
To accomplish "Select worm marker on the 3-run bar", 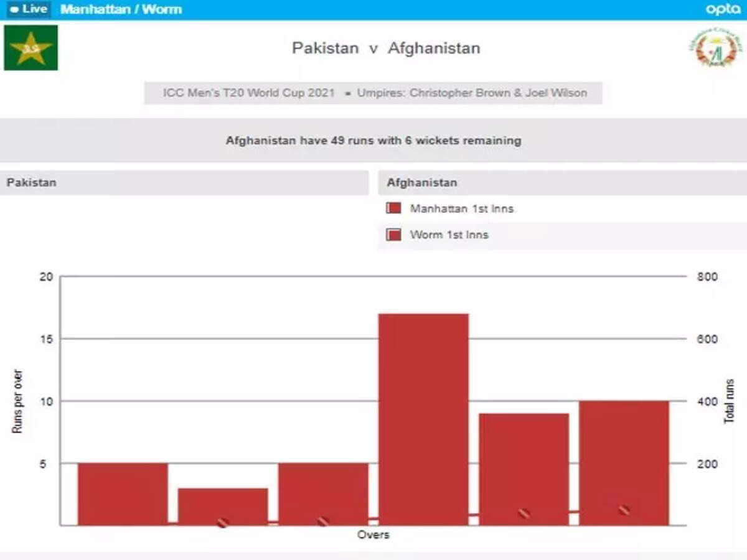I will [x=222, y=523].
